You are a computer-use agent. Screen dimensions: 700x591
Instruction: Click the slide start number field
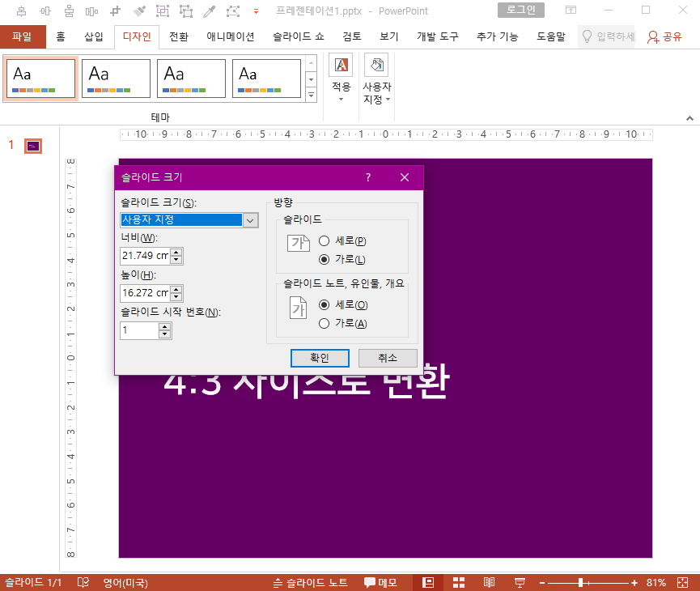[139, 330]
